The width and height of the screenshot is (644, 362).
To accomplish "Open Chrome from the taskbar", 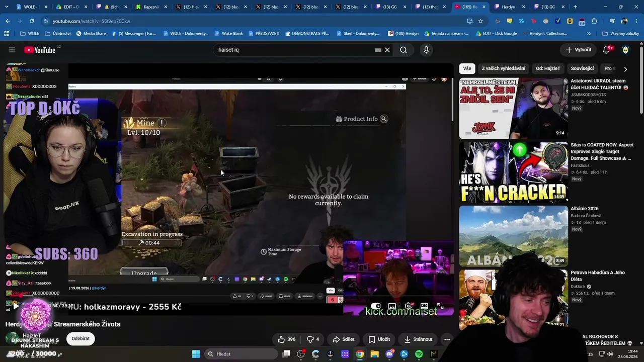I will (x=360, y=354).
